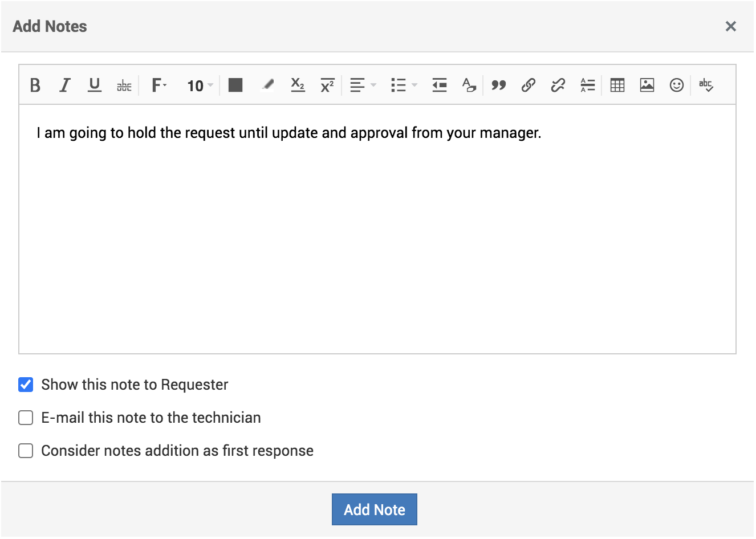Open the font color swatch

235,85
